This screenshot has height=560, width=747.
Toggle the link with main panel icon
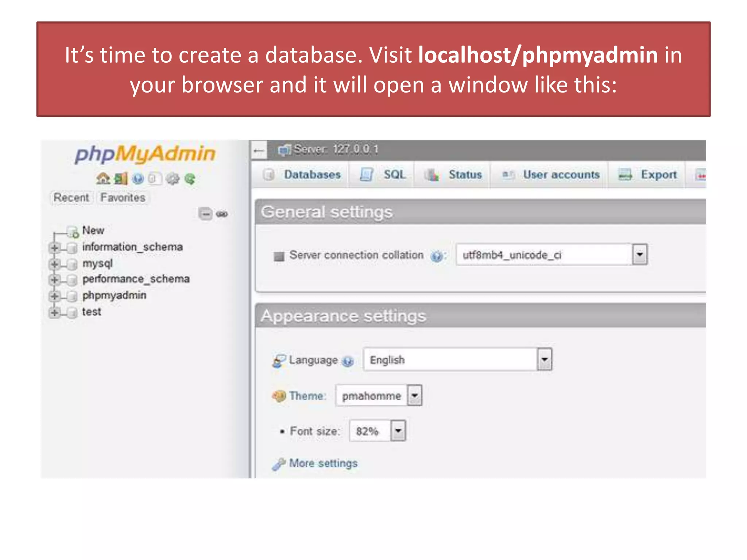[x=222, y=214]
